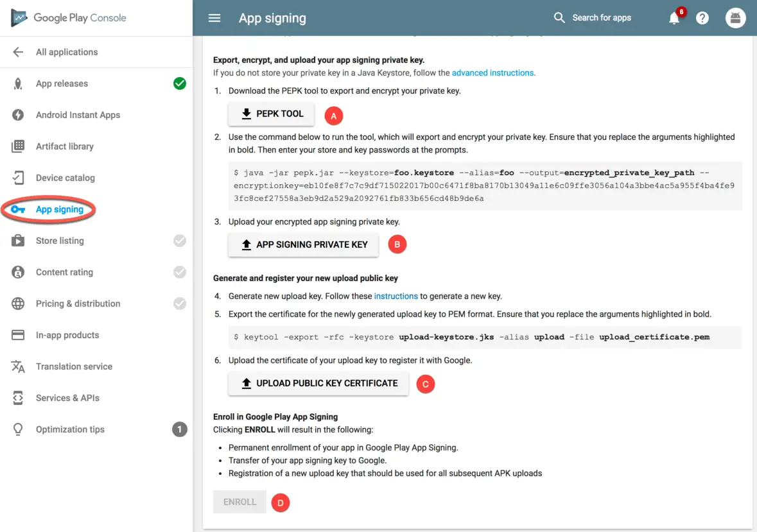Click the APP SIGNING PRIVATE KEY upload button
This screenshot has height=532, width=757.
tap(303, 245)
